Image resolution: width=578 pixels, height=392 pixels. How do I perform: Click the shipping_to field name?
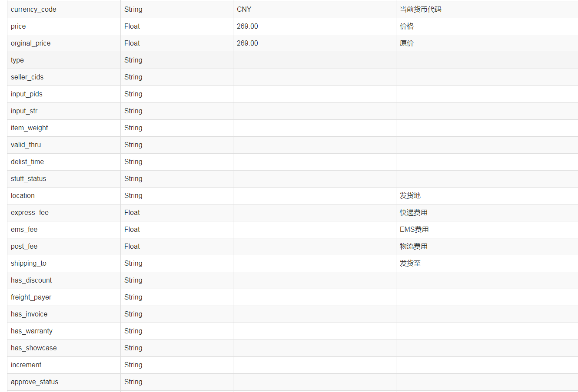[29, 264]
